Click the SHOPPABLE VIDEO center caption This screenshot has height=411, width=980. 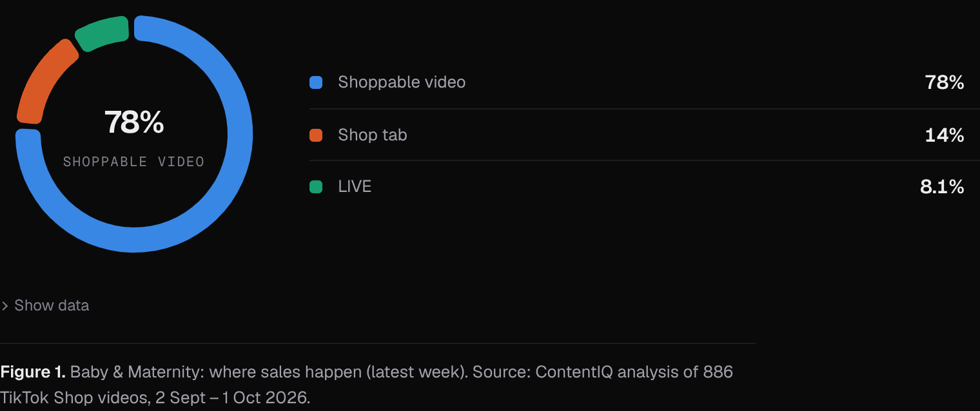click(134, 162)
